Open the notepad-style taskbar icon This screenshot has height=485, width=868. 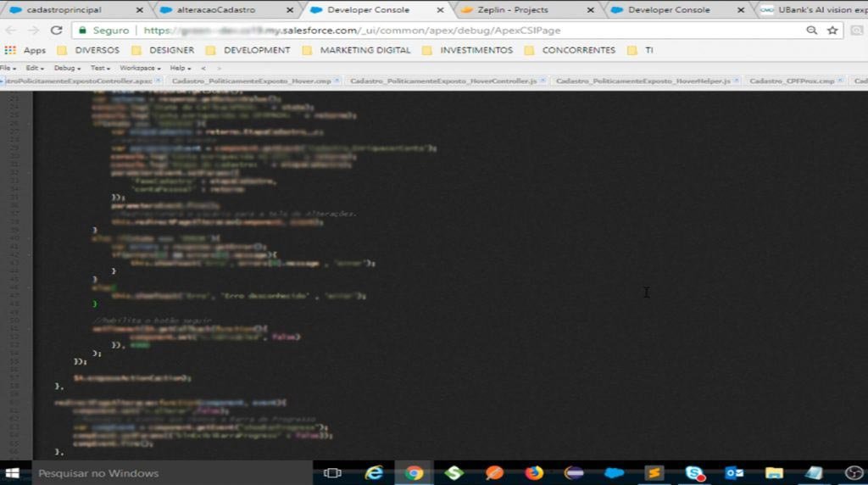[x=814, y=473]
